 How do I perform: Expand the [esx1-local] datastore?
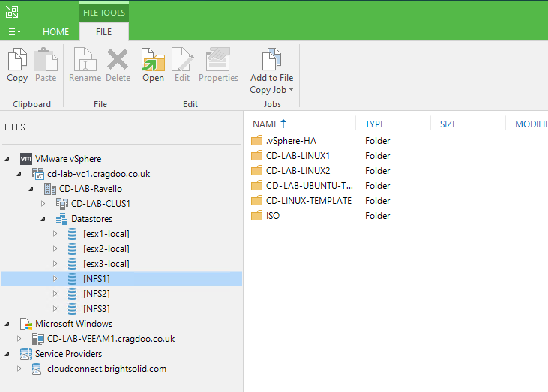[55, 233]
